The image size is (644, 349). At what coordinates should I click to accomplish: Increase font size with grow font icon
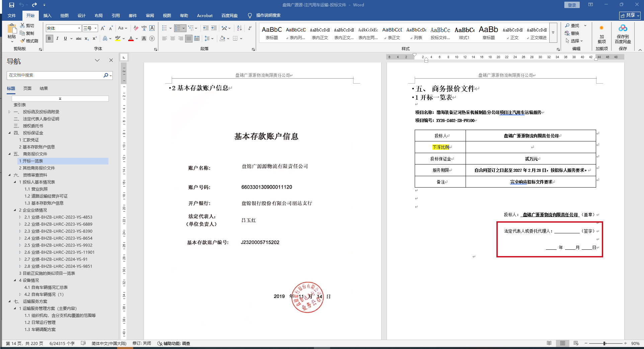[103, 28]
